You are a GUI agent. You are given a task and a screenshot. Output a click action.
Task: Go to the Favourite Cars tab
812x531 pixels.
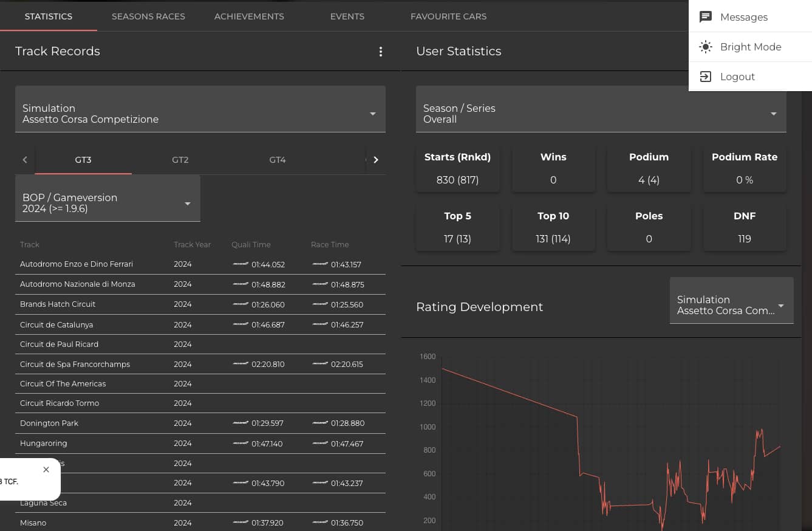[448, 16]
